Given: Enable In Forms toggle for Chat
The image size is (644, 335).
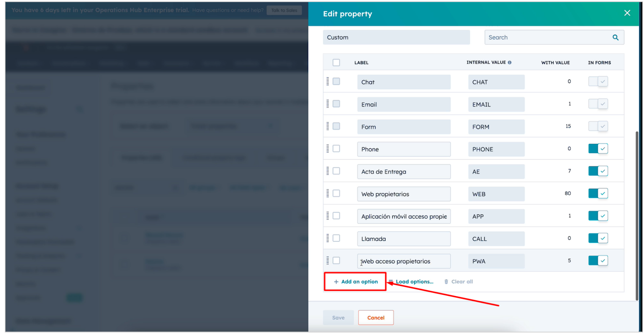Looking at the screenshot, I should click(598, 81).
